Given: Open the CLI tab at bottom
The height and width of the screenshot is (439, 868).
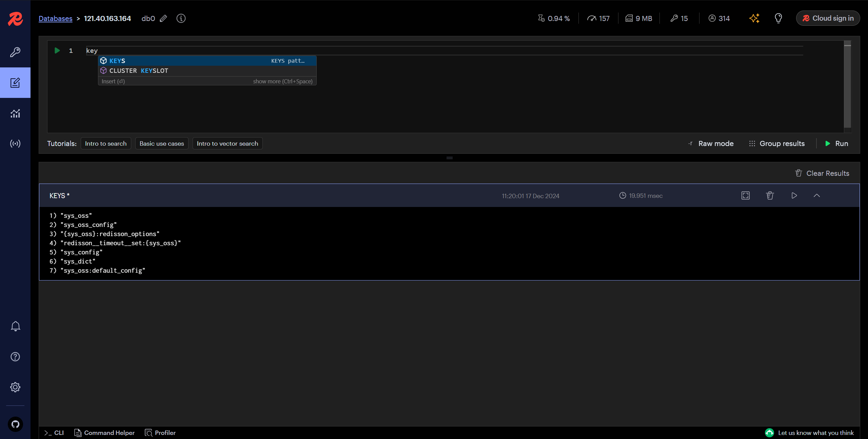Looking at the screenshot, I should [x=54, y=433].
